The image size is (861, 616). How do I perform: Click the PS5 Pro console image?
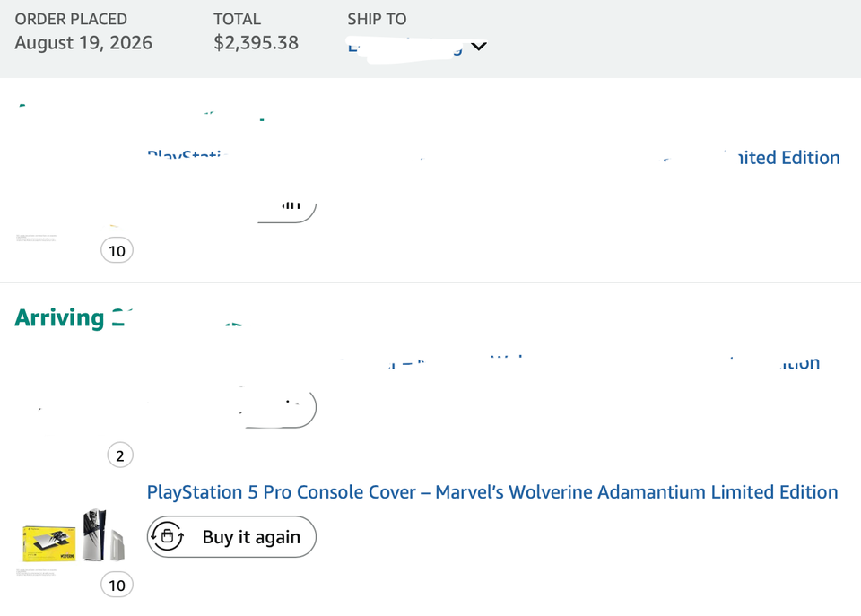pyautogui.click(x=104, y=535)
